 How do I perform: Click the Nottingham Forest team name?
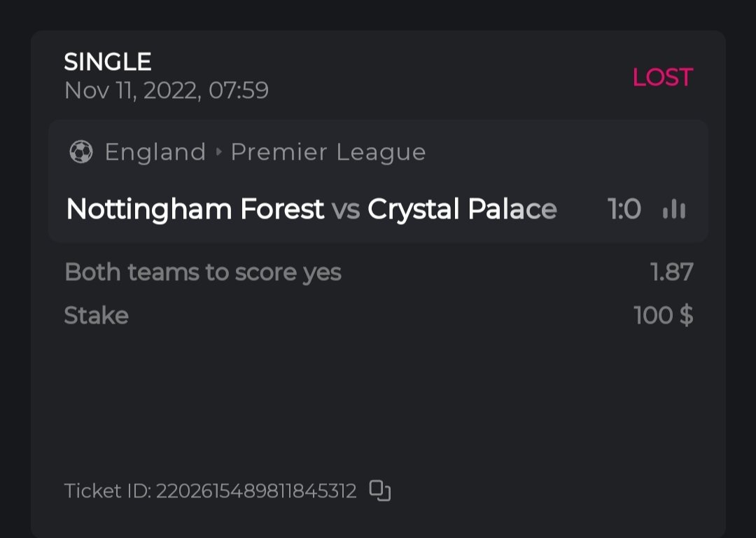(x=195, y=209)
